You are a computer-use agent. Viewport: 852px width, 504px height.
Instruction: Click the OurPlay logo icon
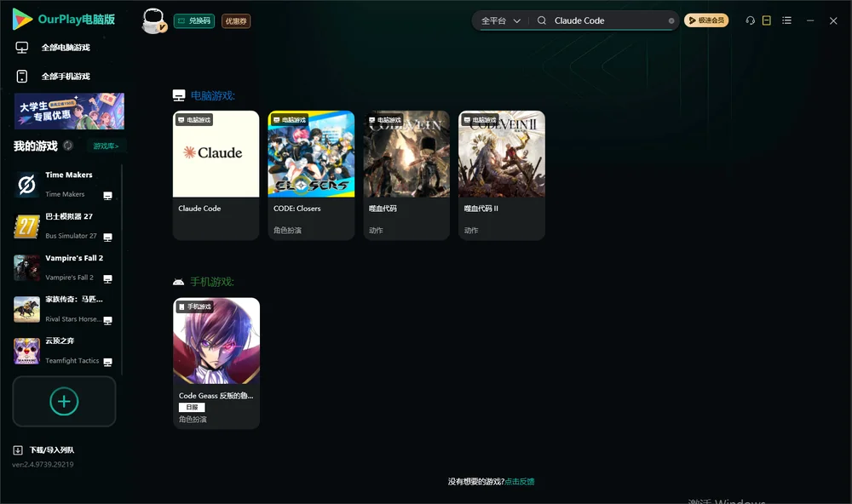pyautogui.click(x=22, y=20)
